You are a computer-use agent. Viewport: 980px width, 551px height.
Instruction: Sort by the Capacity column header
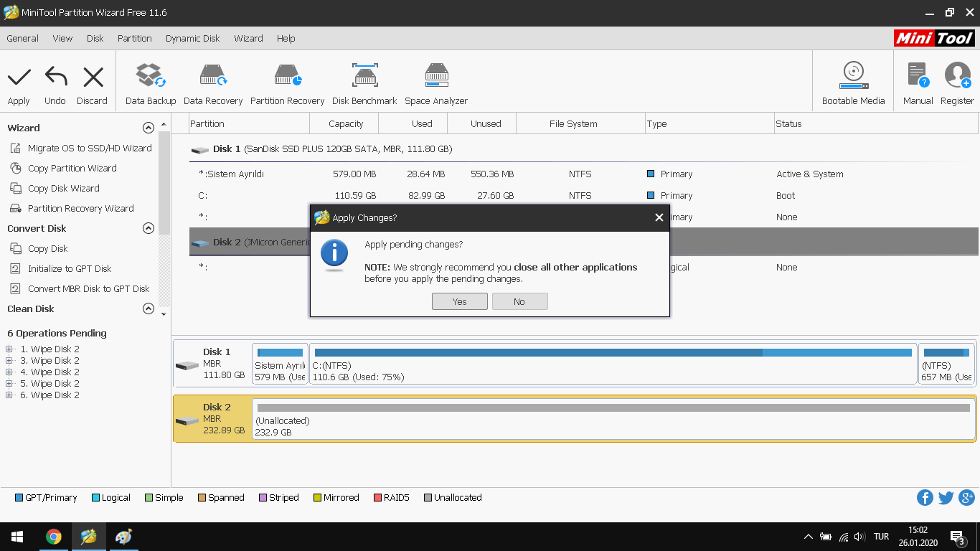pyautogui.click(x=346, y=123)
